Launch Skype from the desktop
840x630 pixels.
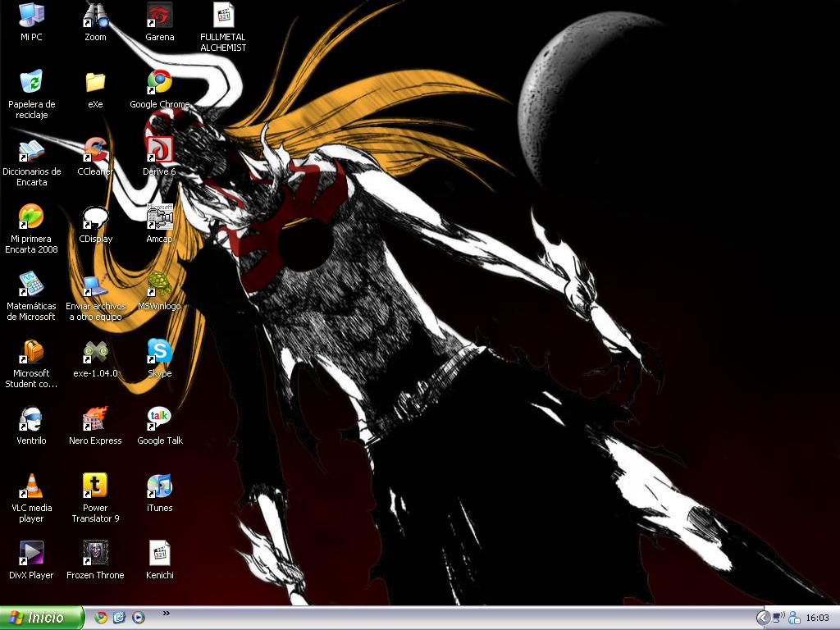(x=160, y=351)
